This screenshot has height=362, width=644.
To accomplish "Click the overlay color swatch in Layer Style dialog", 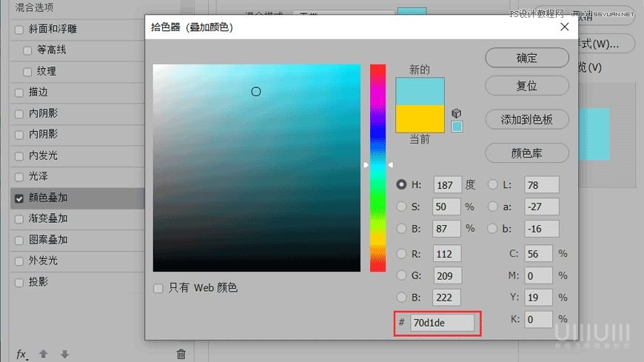I will pos(412,11).
